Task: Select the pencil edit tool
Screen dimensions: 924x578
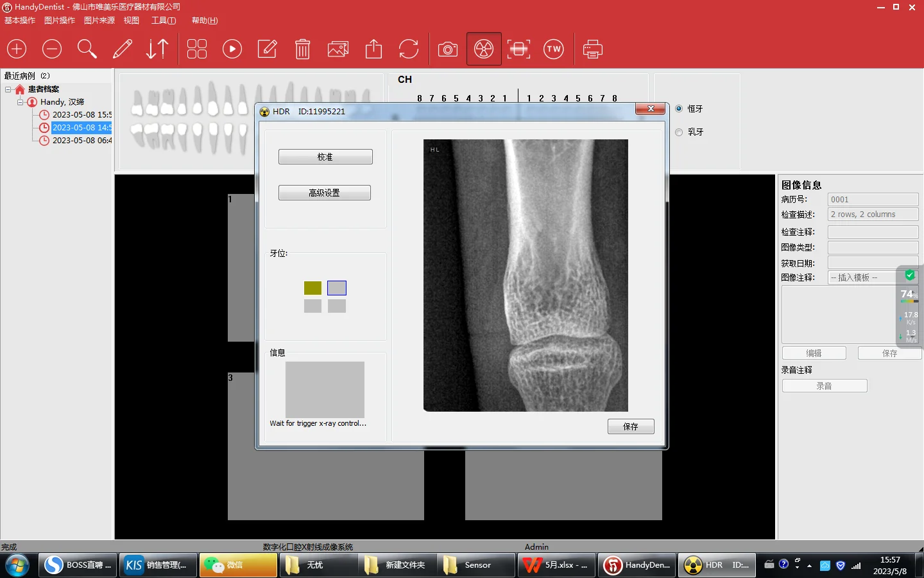Action: click(122, 49)
